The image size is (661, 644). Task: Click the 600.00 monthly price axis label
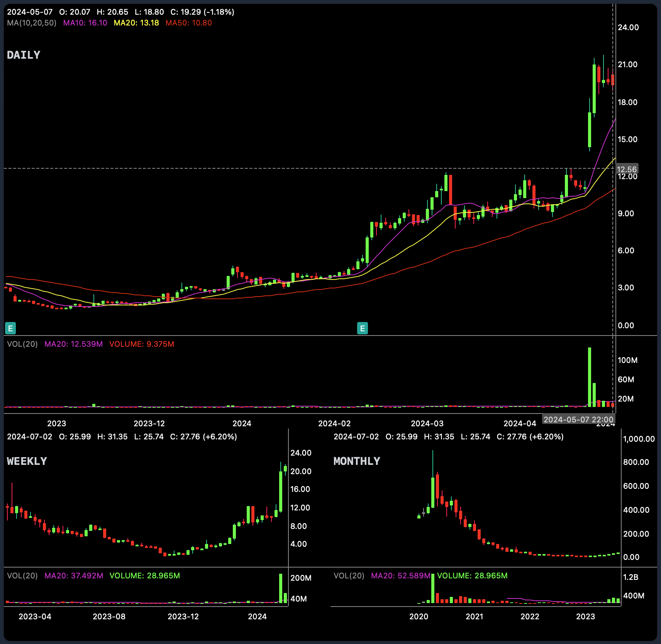pos(636,486)
